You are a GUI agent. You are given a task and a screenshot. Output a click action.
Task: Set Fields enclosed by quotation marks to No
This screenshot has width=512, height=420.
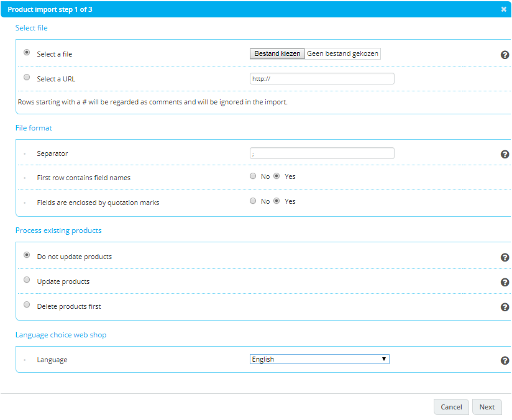point(253,201)
